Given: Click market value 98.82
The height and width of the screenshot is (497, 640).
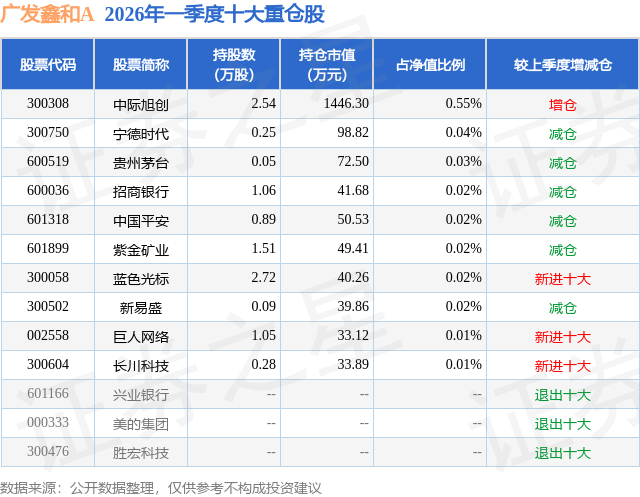Looking at the screenshot, I should pyautogui.click(x=353, y=133).
